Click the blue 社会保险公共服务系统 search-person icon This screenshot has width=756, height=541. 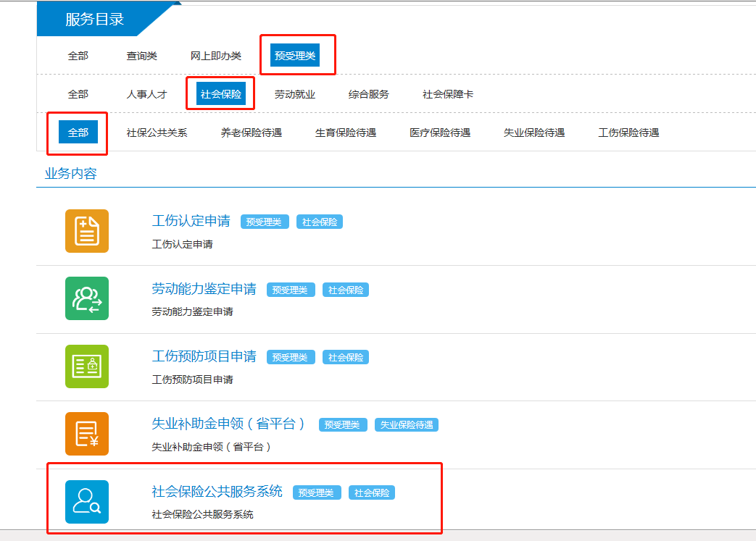[87, 501]
